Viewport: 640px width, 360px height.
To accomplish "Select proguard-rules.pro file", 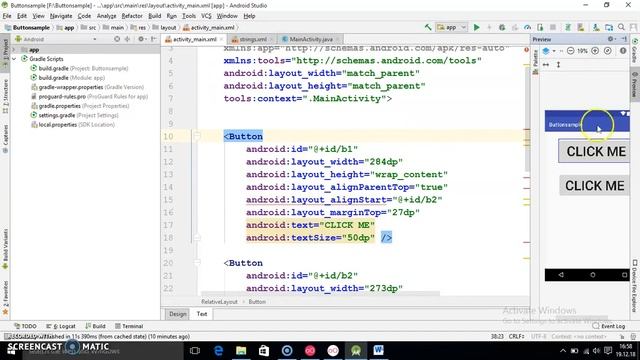I will pyautogui.click(x=89, y=96).
